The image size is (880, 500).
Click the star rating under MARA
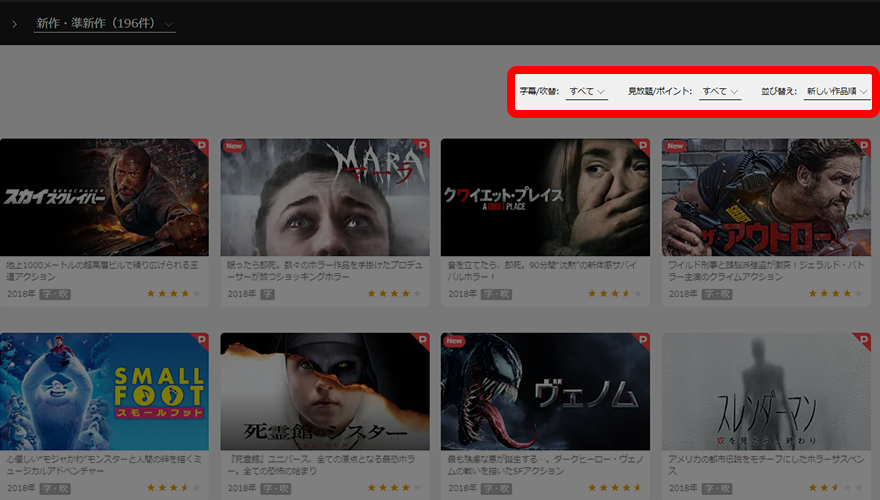pos(394,293)
